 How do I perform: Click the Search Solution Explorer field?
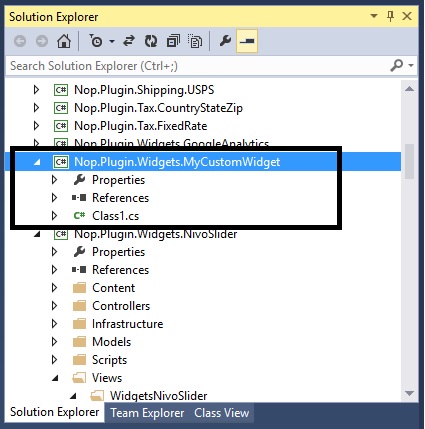tap(198, 66)
